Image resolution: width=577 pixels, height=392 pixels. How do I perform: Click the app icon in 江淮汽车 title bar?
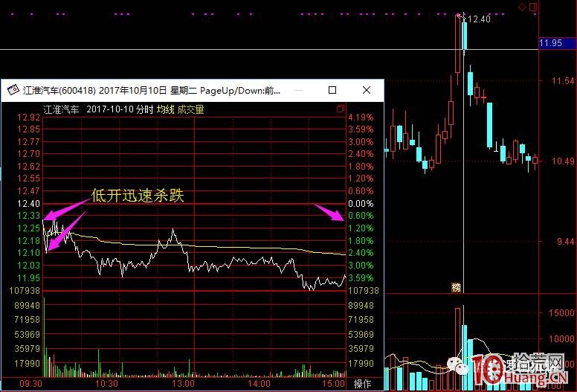coord(13,90)
